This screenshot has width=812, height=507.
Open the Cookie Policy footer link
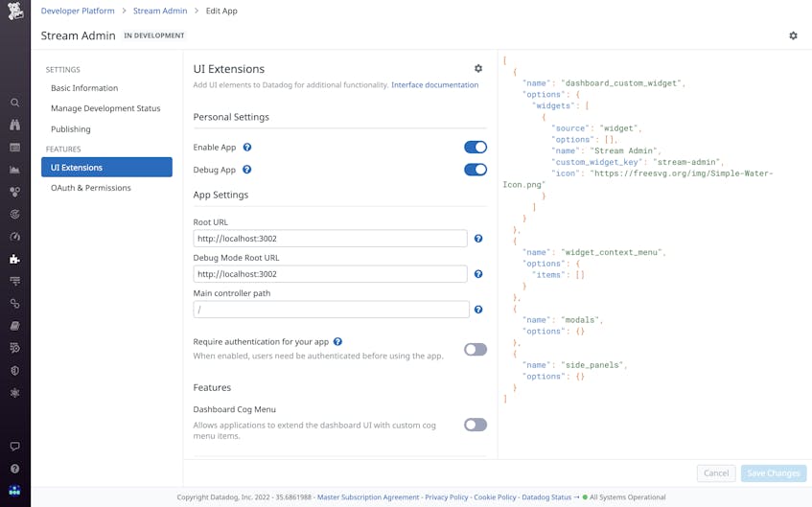[495, 497]
